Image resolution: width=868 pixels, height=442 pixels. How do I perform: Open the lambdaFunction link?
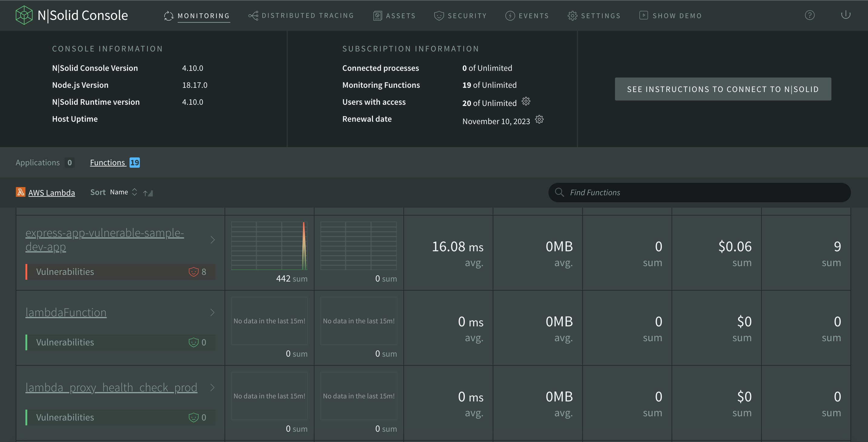point(66,312)
